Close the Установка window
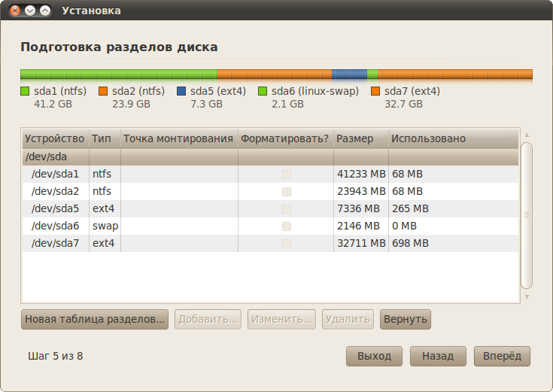 (15, 11)
